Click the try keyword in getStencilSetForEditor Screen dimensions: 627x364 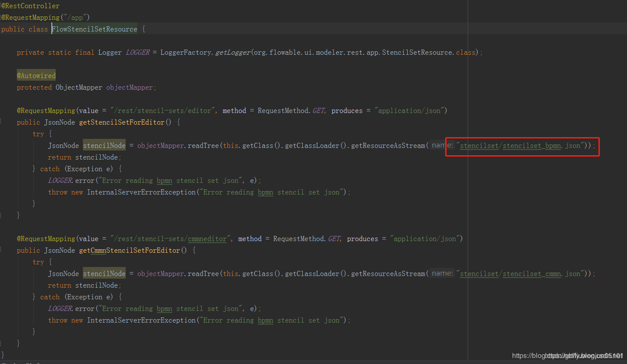click(x=38, y=134)
